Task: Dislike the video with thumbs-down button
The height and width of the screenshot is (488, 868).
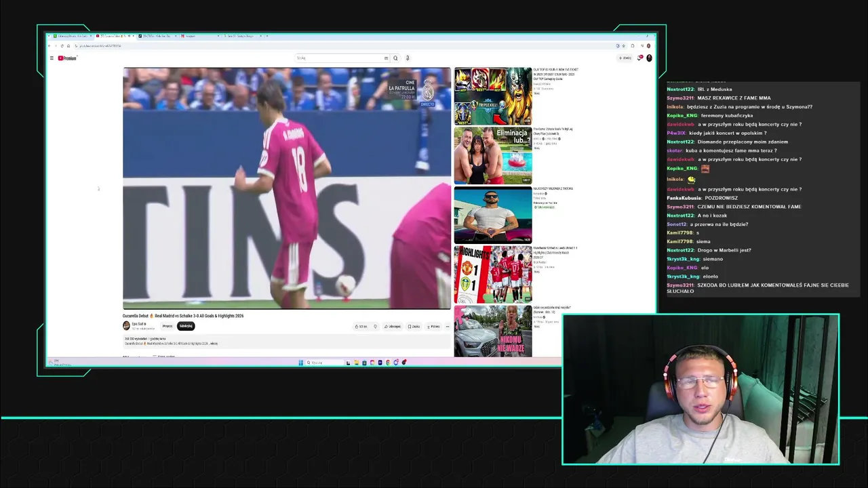Action: (375, 327)
